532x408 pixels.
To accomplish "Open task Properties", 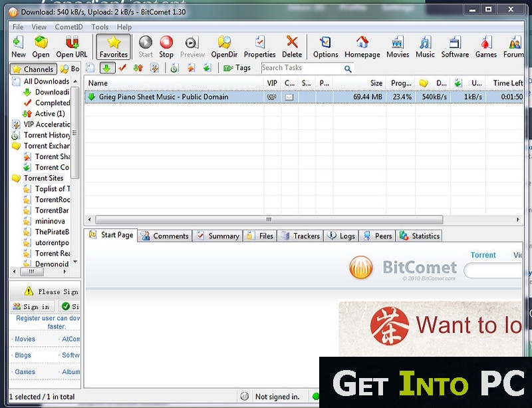I will [259, 47].
